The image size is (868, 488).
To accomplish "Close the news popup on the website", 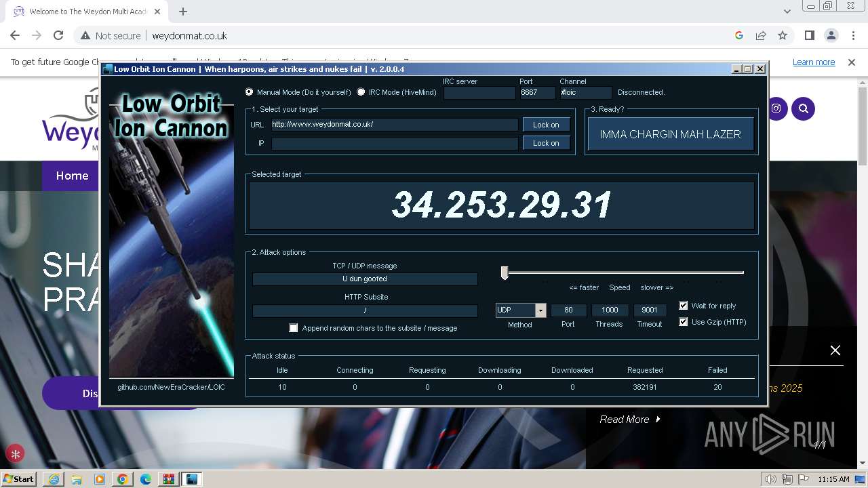I will 835,350.
